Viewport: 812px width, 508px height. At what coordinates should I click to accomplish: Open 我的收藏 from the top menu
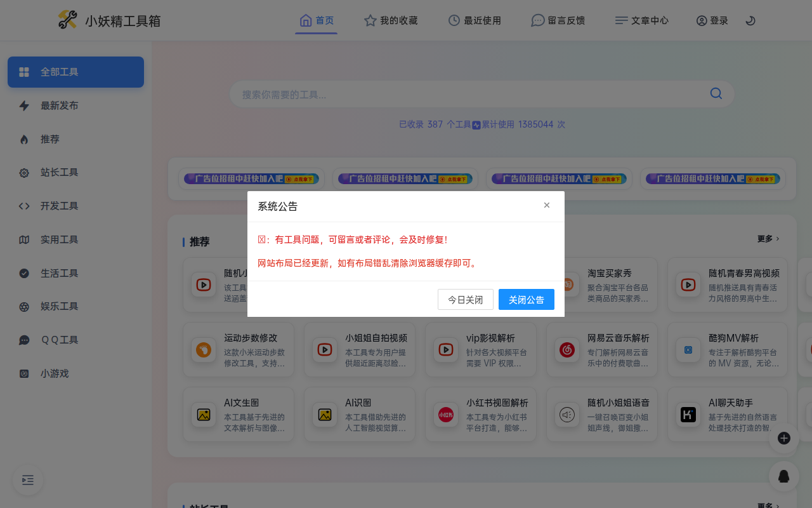pyautogui.click(x=390, y=20)
